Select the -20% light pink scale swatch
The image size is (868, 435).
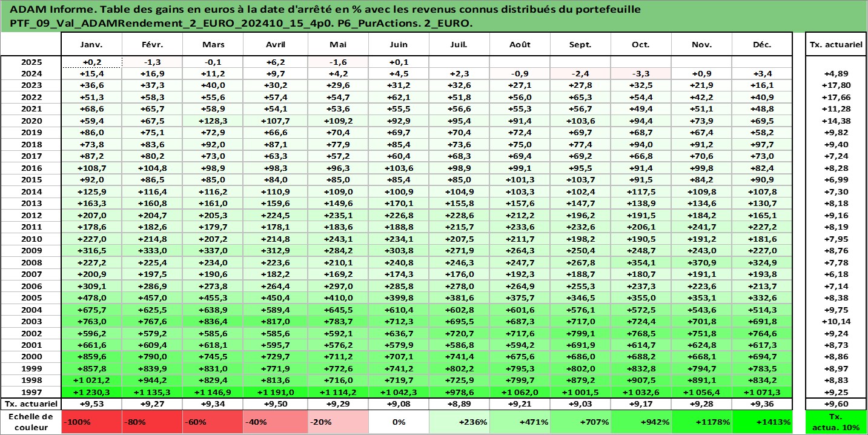[338, 422]
